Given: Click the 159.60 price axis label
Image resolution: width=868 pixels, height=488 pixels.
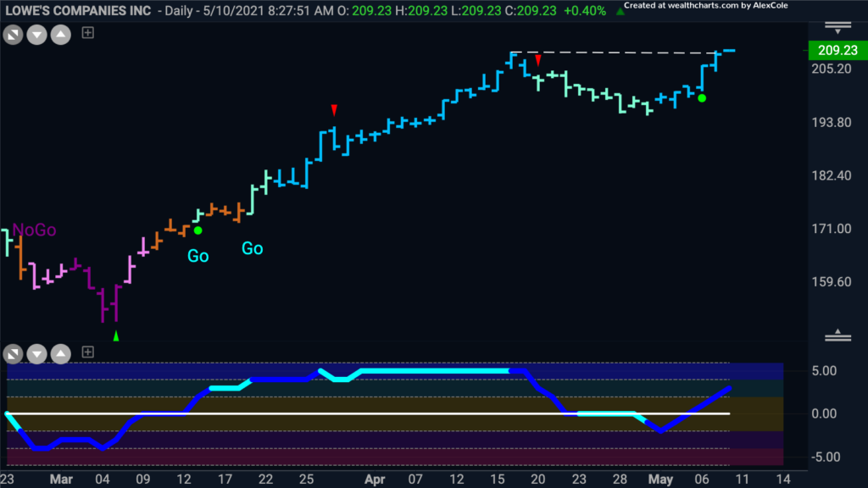Looking at the screenshot, I should point(832,281).
